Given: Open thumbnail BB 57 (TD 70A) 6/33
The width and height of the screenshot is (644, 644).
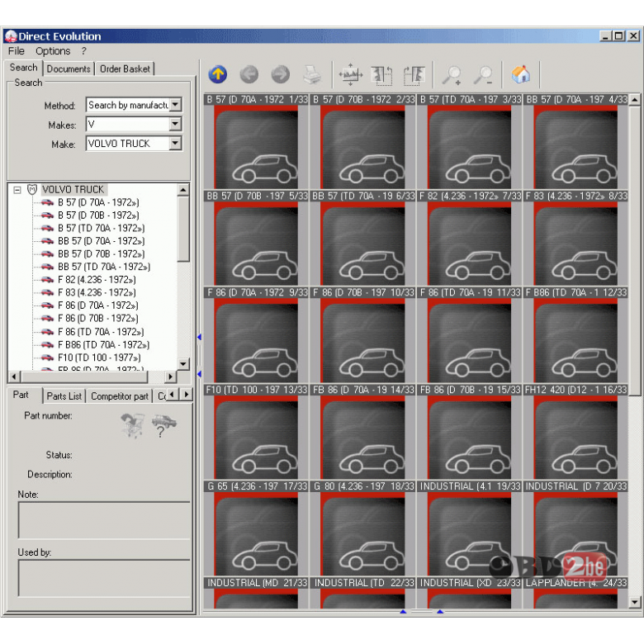Looking at the screenshot, I should tap(362, 239).
